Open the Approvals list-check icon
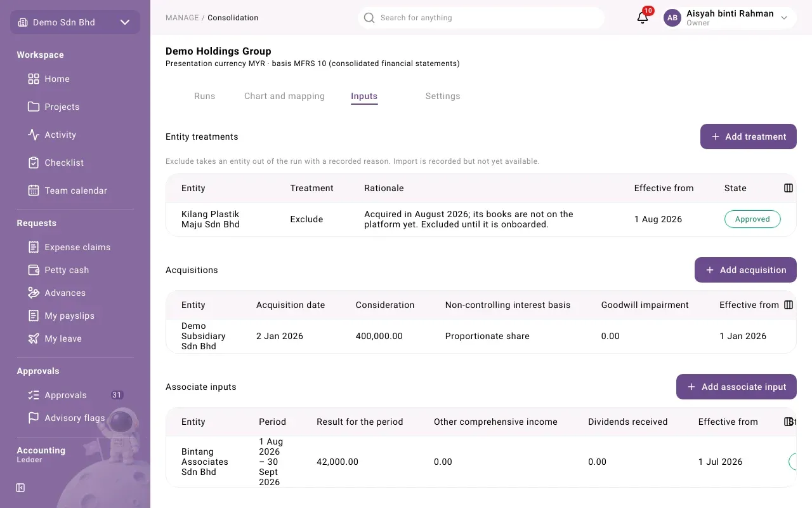The width and height of the screenshot is (812, 508). pos(34,395)
